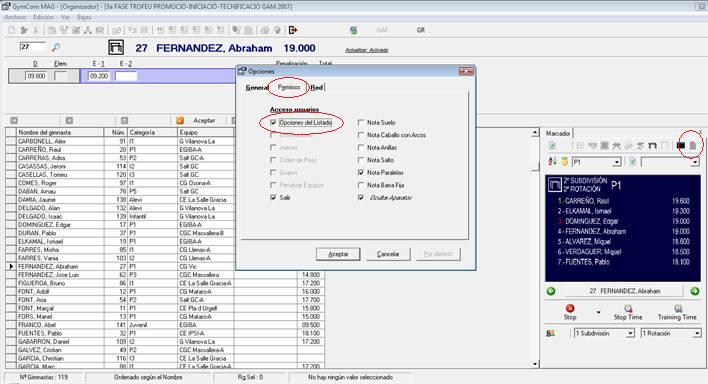The width and height of the screenshot is (708, 384).
Task: Click the gymnast number search field showing 27
Action: [x=32, y=47]
